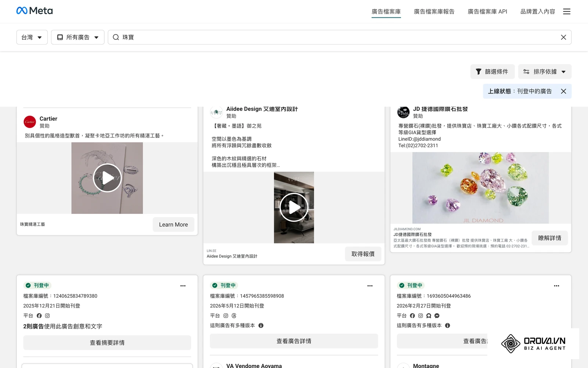This screenshot has height=368, width=588.
Task: Remove the 上線狀態 filter chip
Action: [563, 91]
